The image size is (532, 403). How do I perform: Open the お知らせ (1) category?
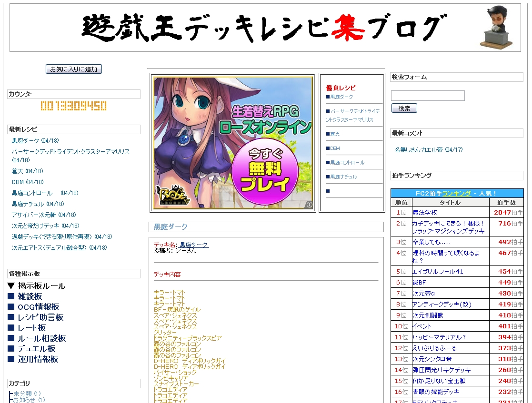pyautogui.click(x=29, y=400)
